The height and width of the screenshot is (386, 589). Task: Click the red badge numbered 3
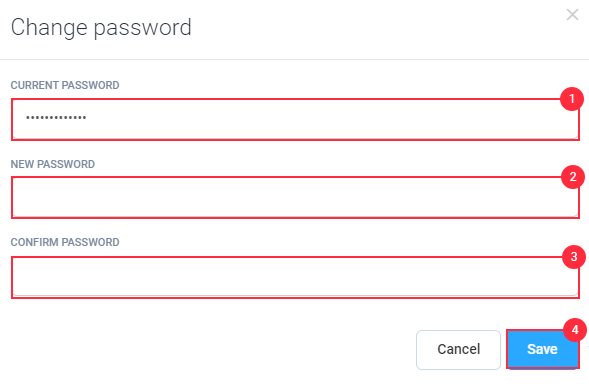click(574, 257)
